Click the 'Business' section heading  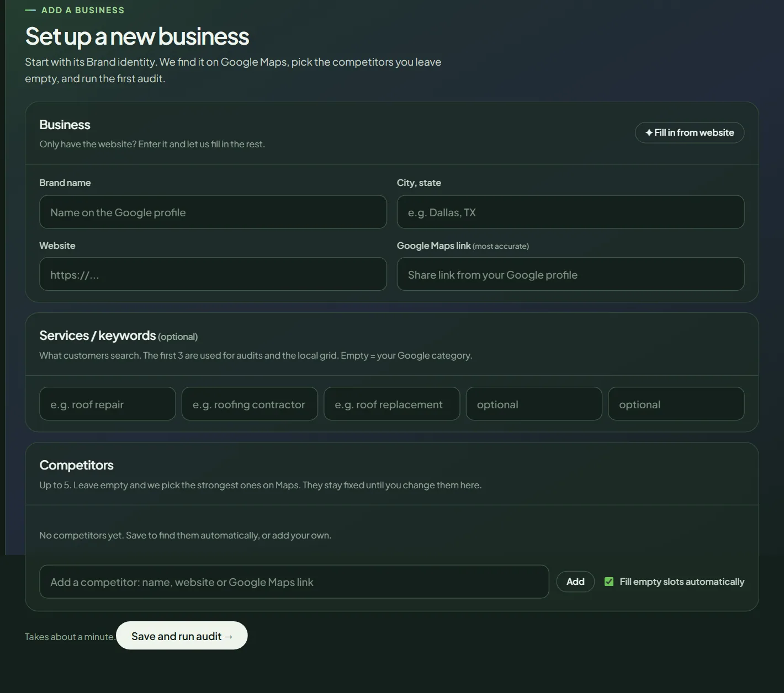coord(65,125)
